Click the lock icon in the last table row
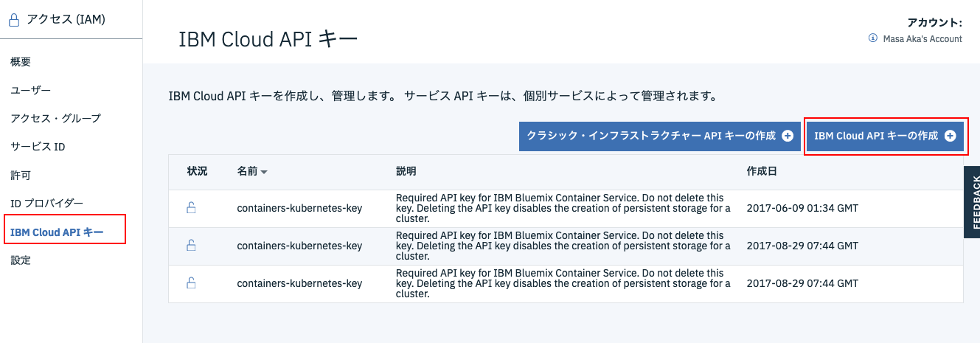The height and width of the screenshot is (343, 980). (x=191, y=283)
